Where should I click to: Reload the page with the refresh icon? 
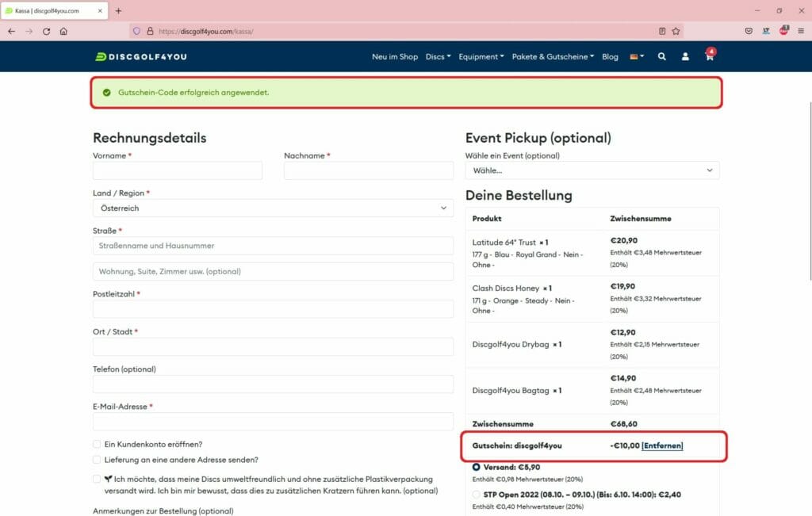tap(46, 32)
